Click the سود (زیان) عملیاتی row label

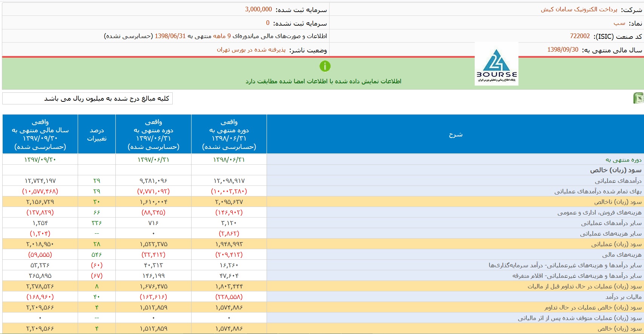(x=616, y=244)
